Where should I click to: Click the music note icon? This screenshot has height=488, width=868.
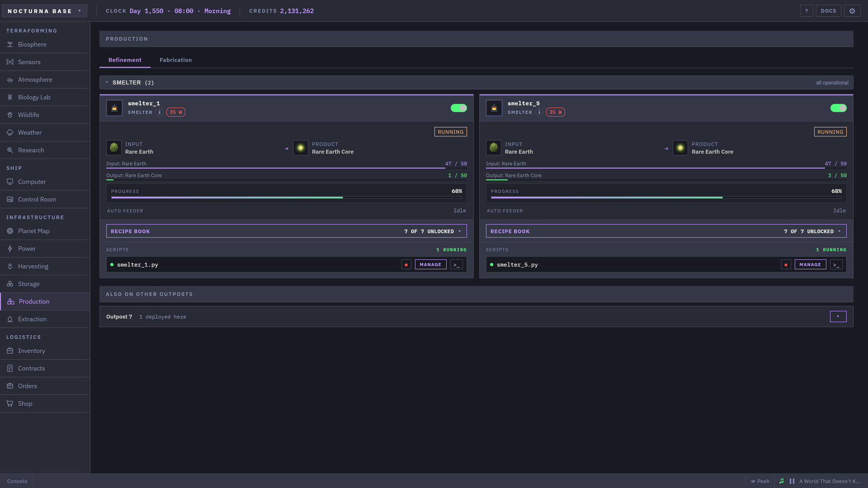pos(782,481)
